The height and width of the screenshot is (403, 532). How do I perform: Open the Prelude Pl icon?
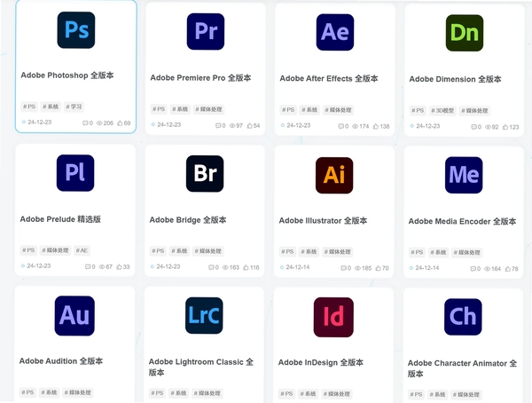coord(75,173)
